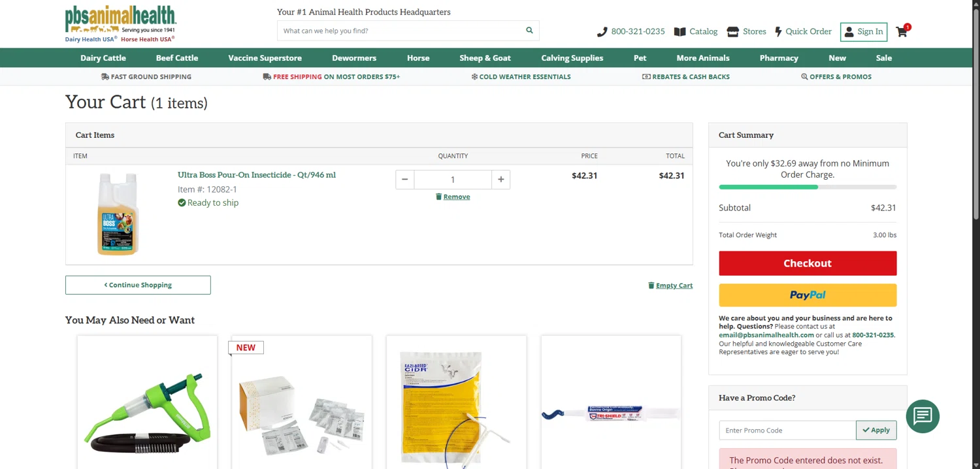Click the Sign In button
The width and height of the screenshot is (980, 469).
[x=864, y=31]
